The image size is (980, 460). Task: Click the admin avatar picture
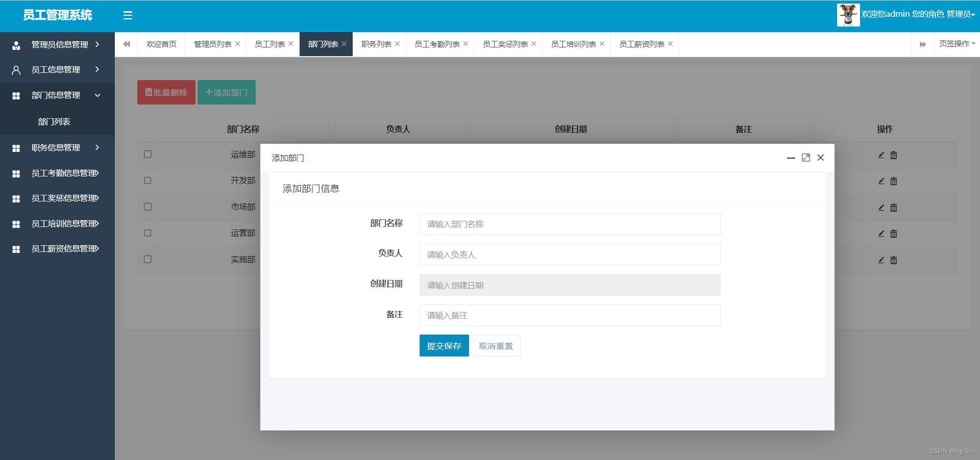point(848,15)
